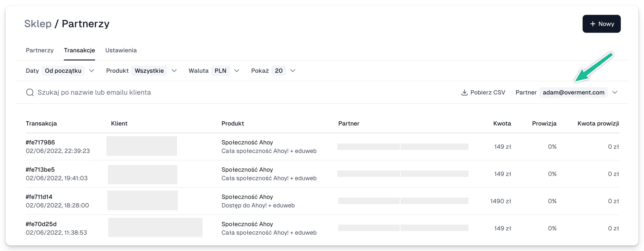Open transaction #fe717986
644x251 pixels.
click(40, 142)
